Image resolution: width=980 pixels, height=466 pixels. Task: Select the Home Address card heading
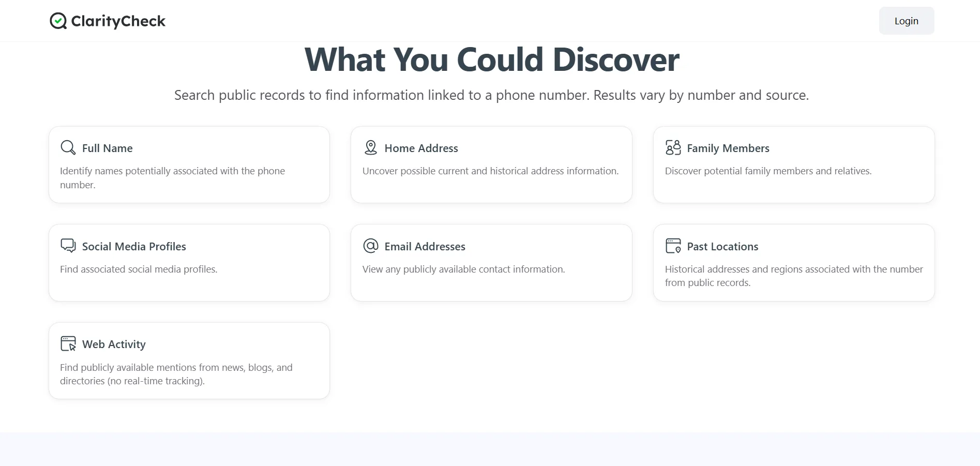(x=421, y=148)
